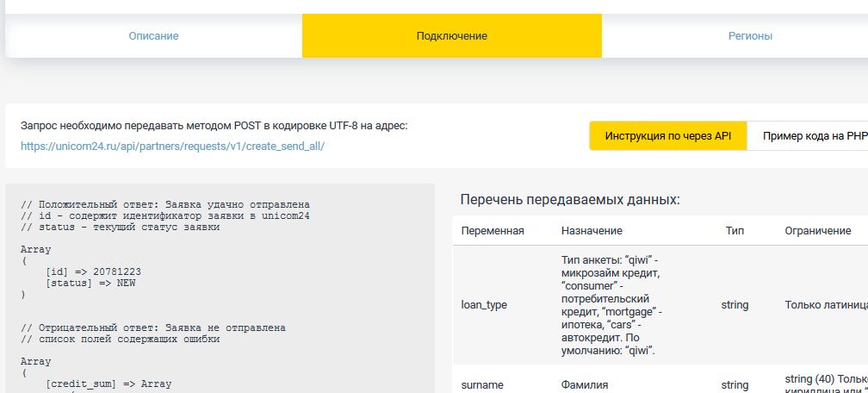The width and height of the screenshot is (868, 393).
Task: Open the Описание tab
Action: click(x=153, y=36)
